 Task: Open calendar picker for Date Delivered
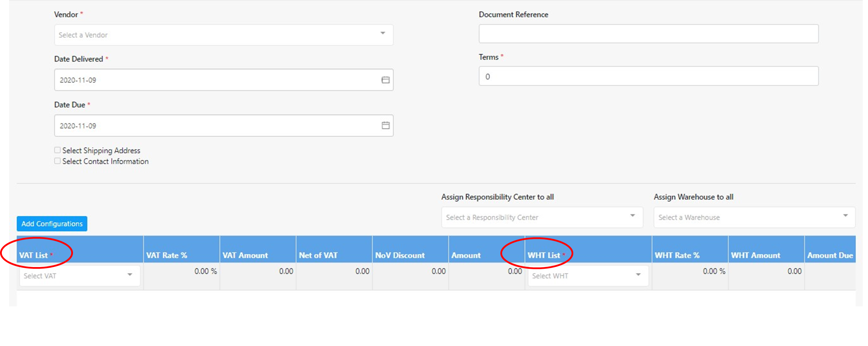click(385, 80)
